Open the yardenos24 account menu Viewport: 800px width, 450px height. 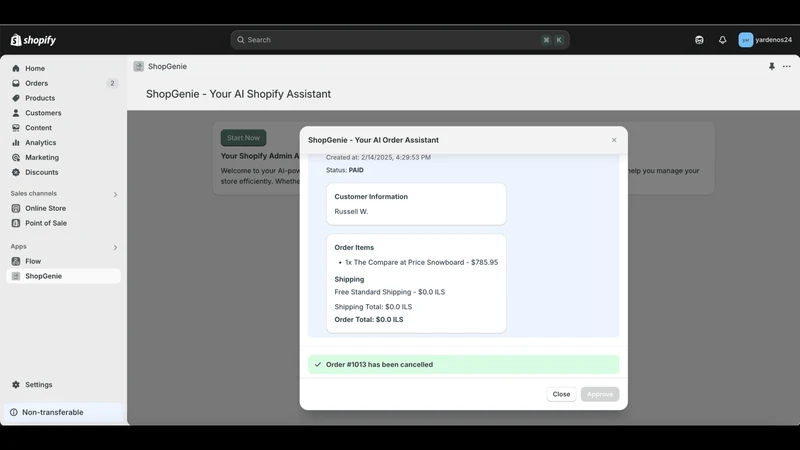pos(765,40)
